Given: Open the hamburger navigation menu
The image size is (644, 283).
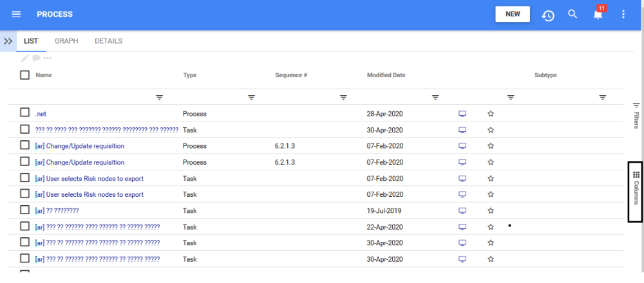Looking at the screenshot, I should click(16, 14).
